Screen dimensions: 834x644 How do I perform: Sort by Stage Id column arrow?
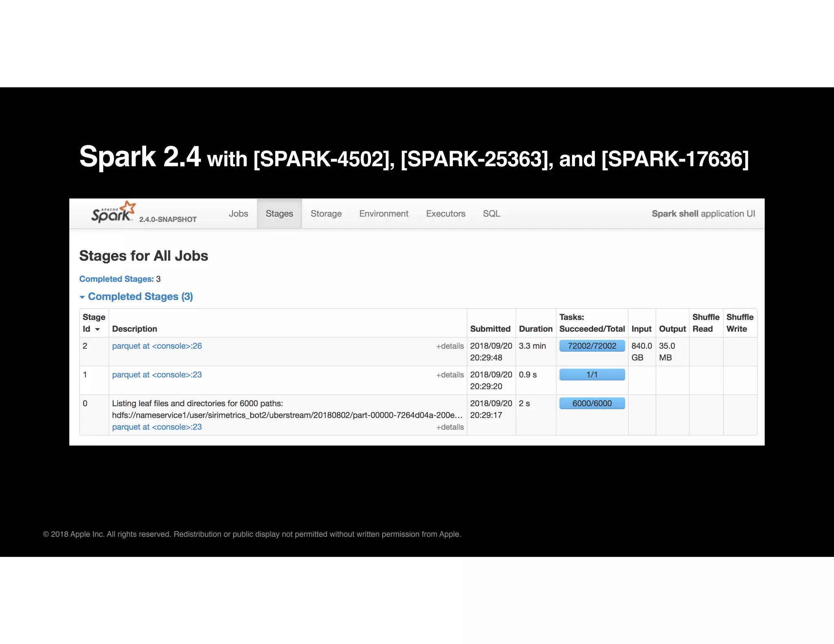(x=97, y=329)
